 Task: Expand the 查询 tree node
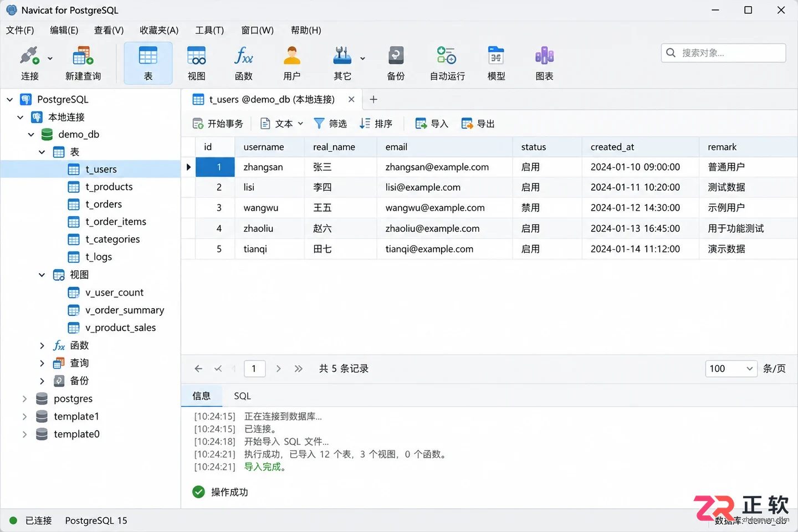coord(42,364)
